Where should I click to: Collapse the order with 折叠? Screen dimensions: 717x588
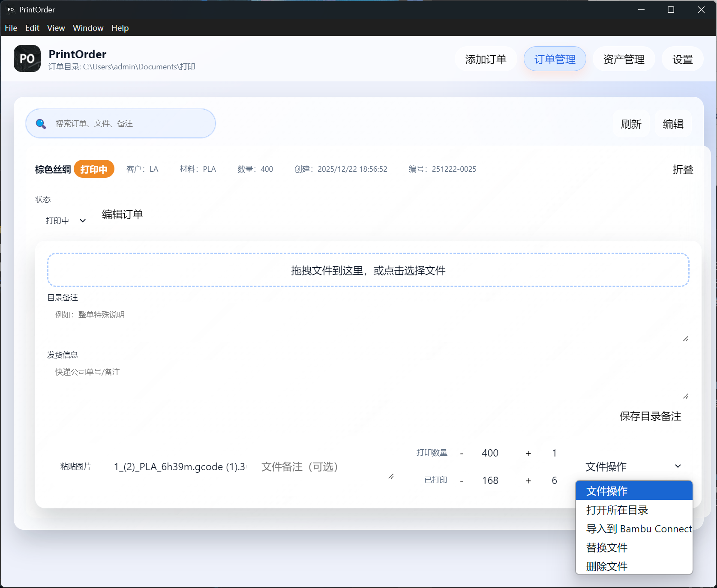click(682, 170)
